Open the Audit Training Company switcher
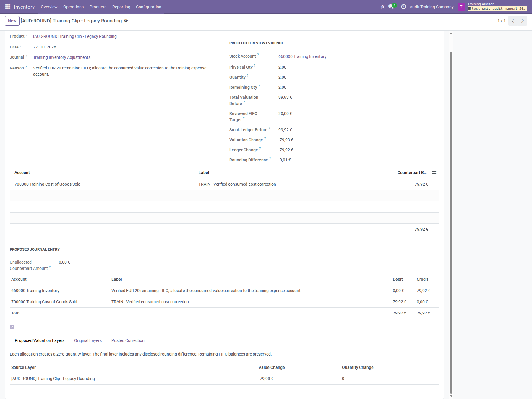The width and height of the screenshot is (532, 399). 432,7
